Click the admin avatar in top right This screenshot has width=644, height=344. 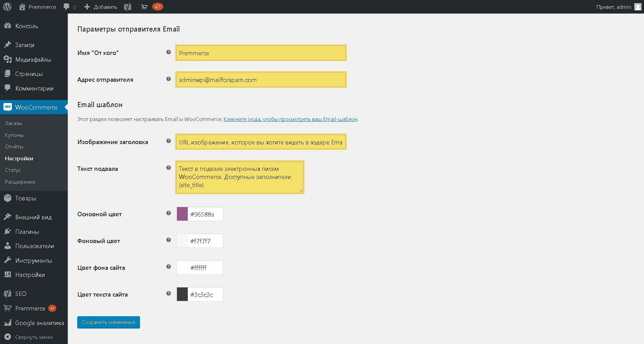tap(638, 7)
